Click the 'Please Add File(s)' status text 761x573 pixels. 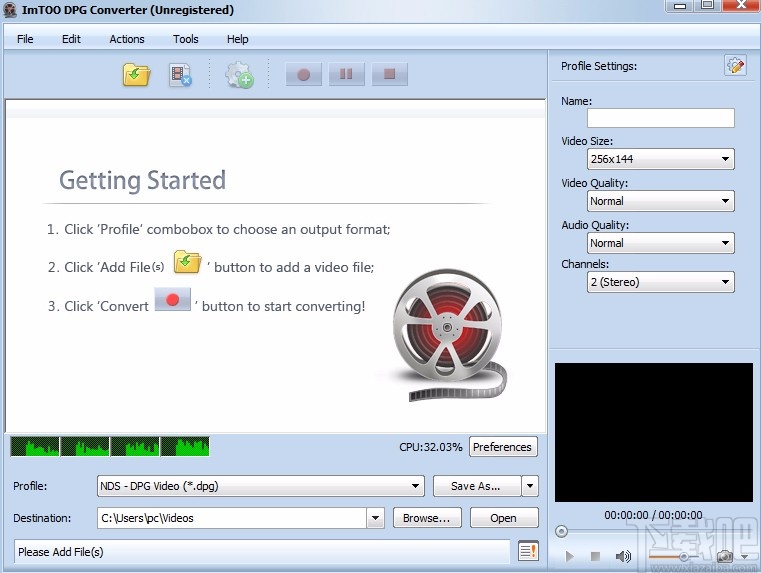(x=61, y=552)
